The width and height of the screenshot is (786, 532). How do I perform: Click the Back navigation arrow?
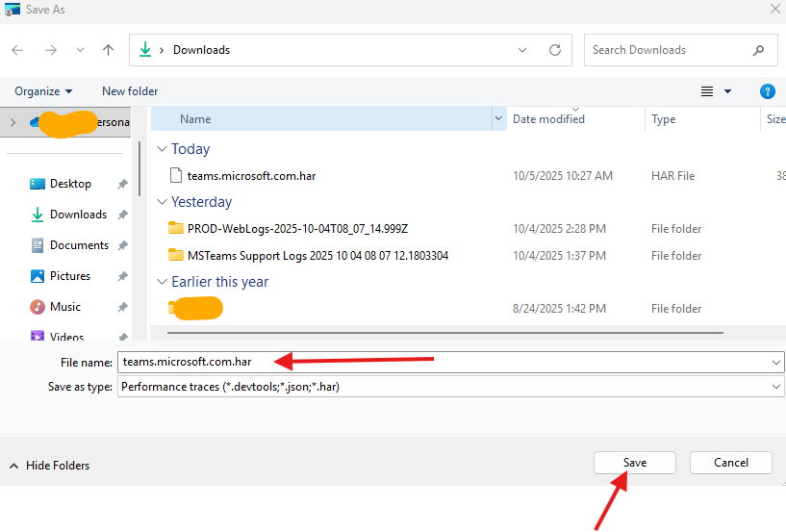(17, 50)
